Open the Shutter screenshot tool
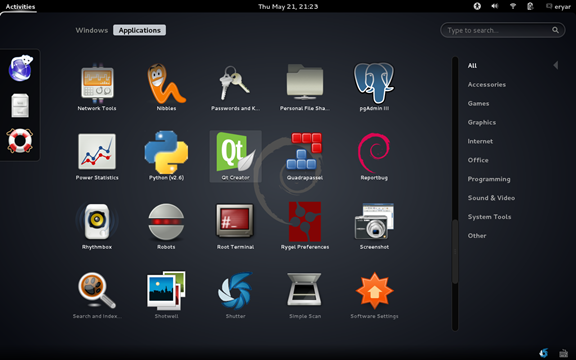 [x=235, y=295]
